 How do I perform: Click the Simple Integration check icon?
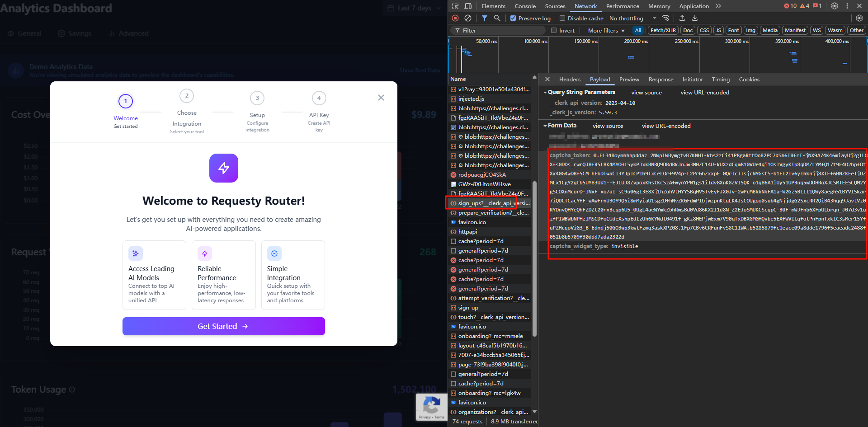point(274,253)
